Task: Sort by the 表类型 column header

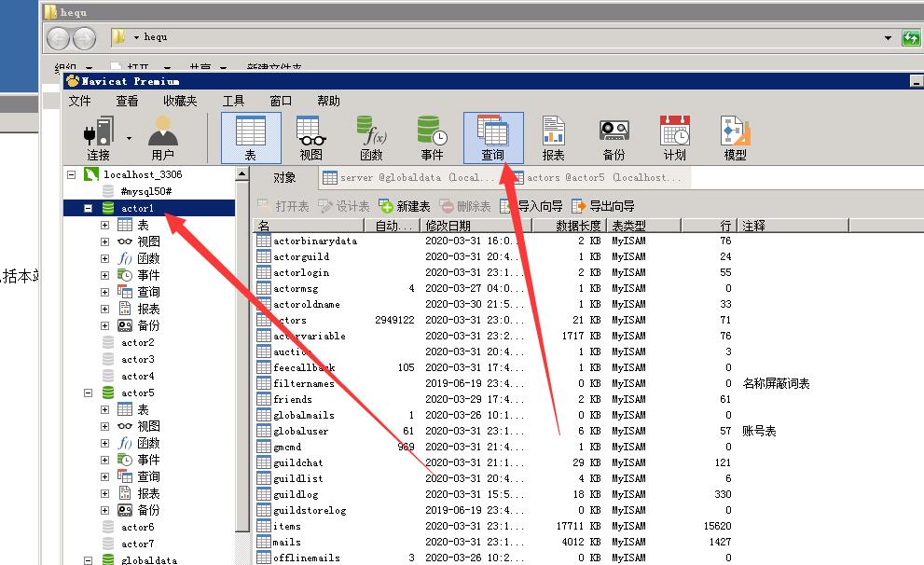Action: pos(644,226)
